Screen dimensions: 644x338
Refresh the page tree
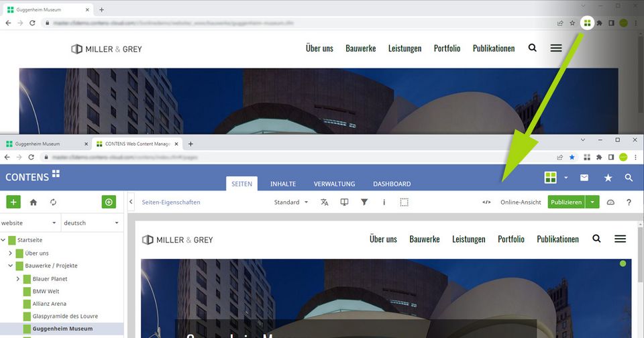tap(54, 202)
